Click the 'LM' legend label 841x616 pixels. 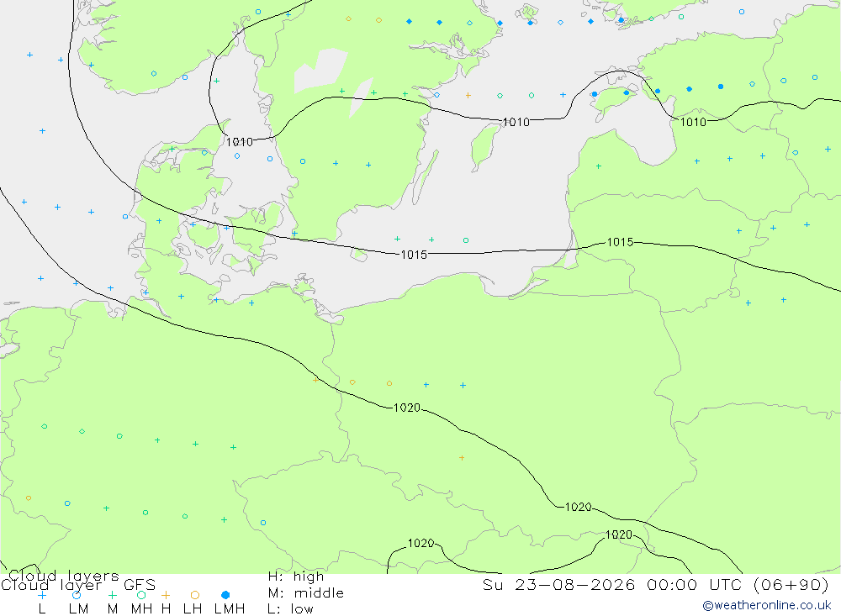pyautogui.click(x=79, y=609)
